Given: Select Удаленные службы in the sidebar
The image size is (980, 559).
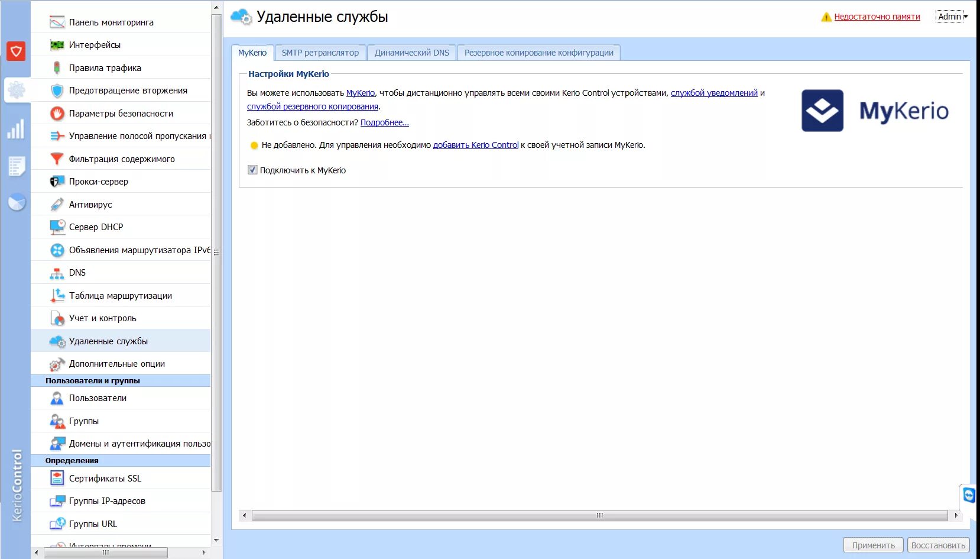Looking at the screenshot, I should coord(121,341).
